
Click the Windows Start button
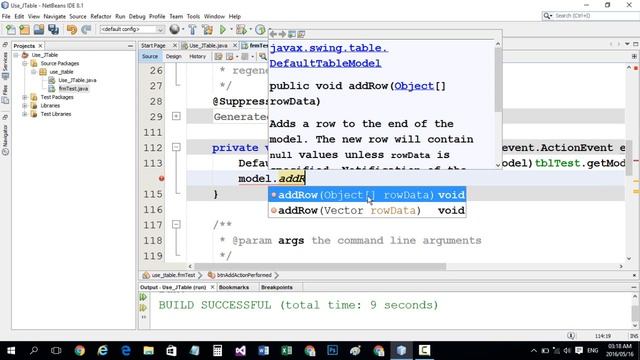pos(11,350)
